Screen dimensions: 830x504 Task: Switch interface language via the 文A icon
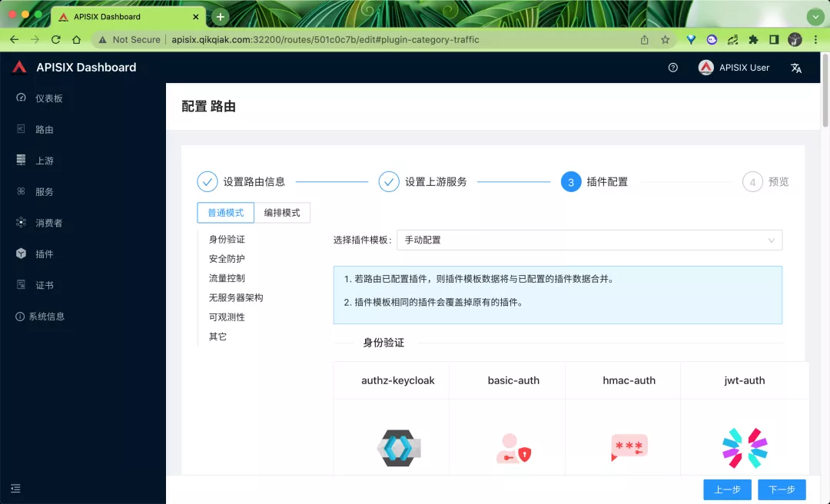[796, 68]
